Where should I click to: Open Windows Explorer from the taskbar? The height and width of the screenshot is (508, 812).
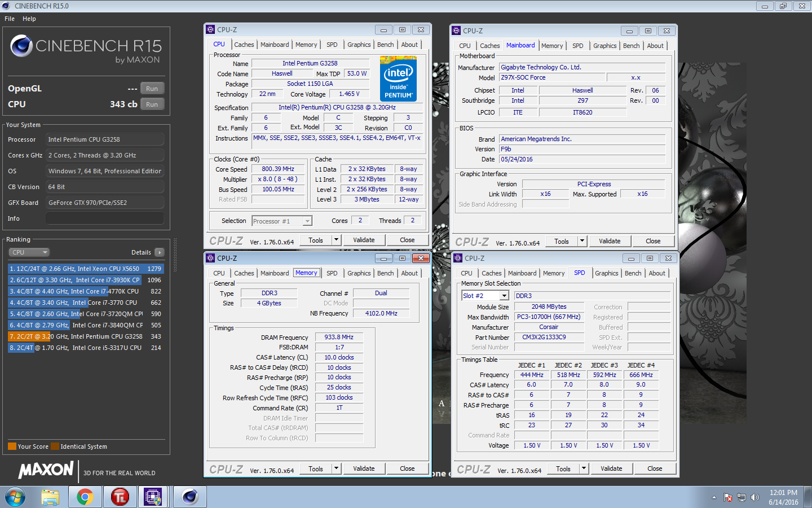[x=50, y=497]
